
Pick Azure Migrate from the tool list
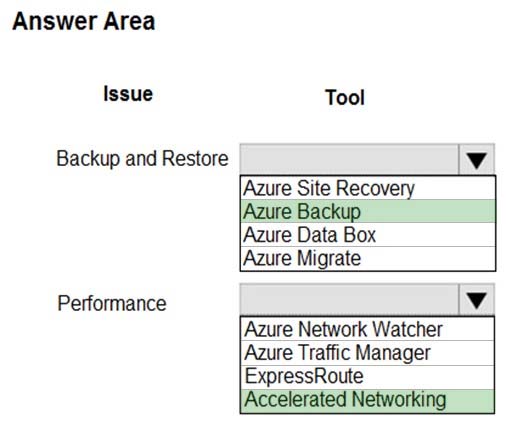click(368, 258)
